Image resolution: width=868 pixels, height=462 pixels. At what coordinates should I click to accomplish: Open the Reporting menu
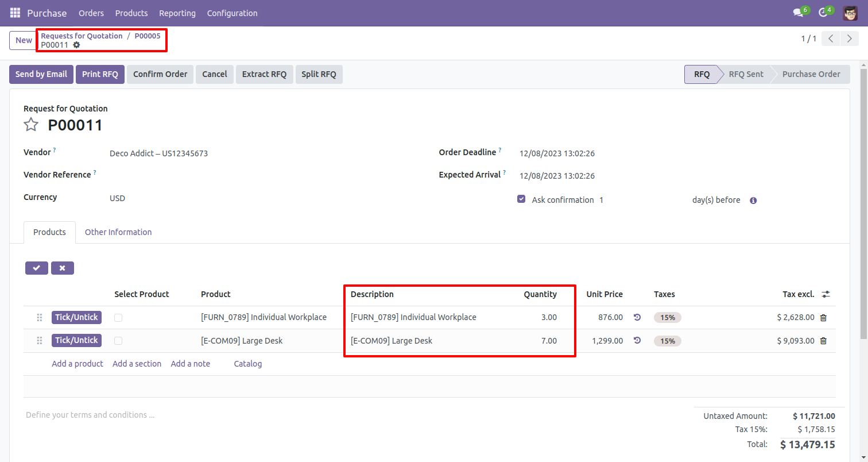click(177, 13)
